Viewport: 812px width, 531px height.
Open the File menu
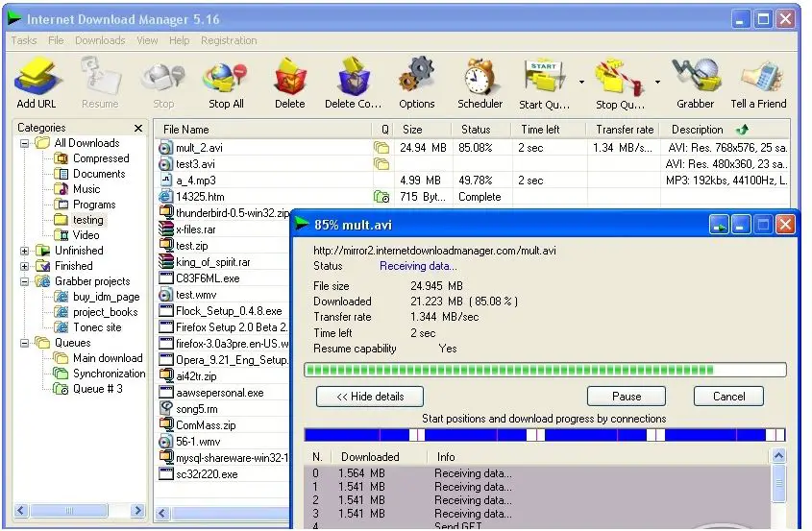(56, 40)
